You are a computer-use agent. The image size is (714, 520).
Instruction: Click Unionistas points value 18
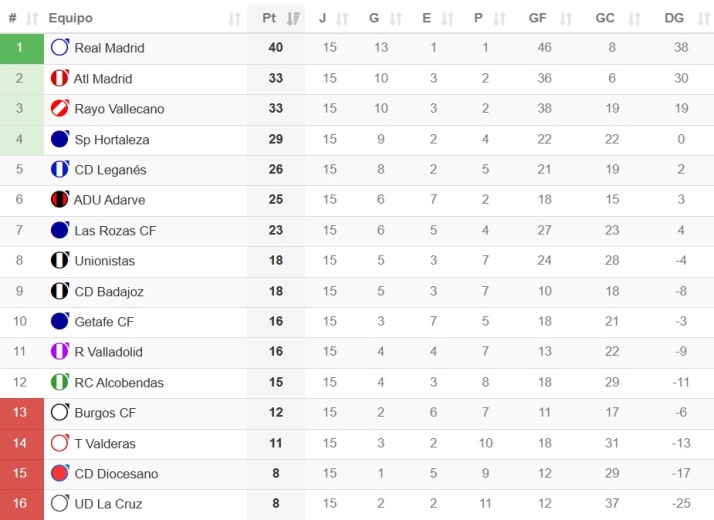(x=275, y=261)
